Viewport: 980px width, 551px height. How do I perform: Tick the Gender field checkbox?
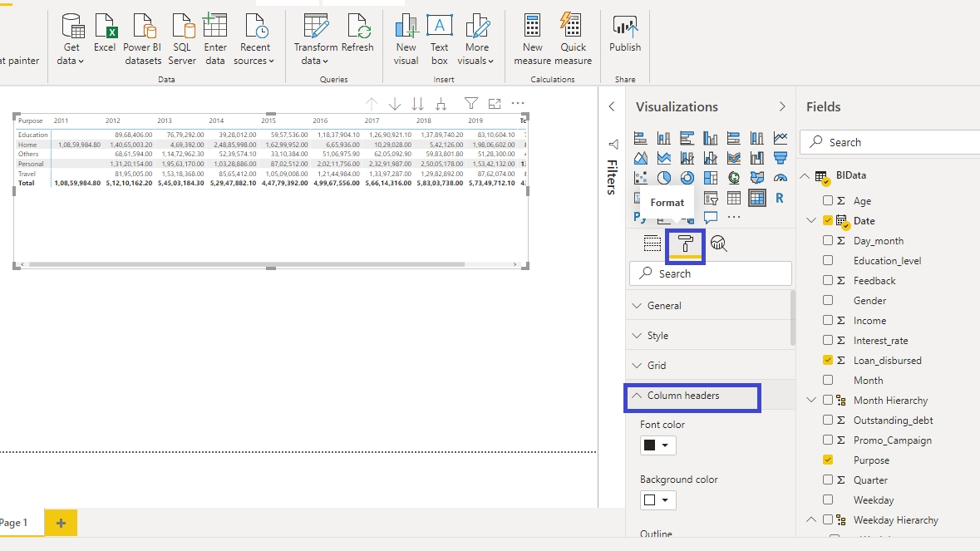pos(828,301)
